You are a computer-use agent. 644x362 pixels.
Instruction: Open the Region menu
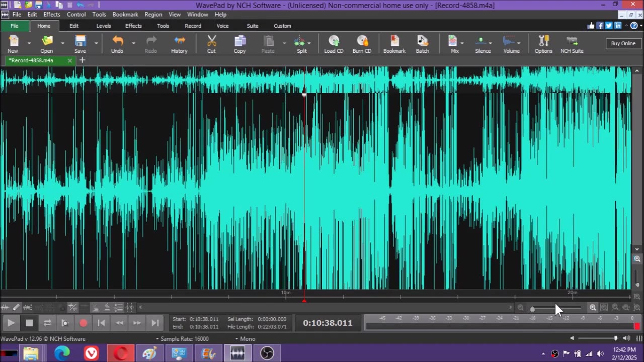click(153, 15)
